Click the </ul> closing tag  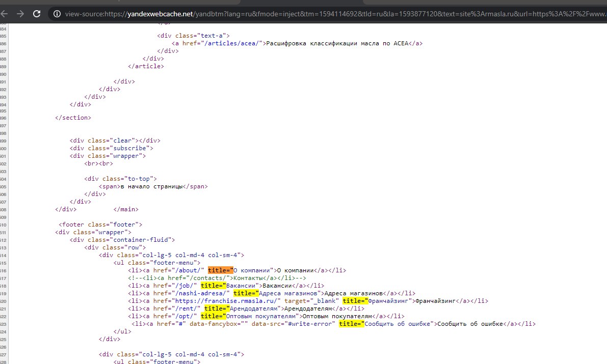coord(122,331)
